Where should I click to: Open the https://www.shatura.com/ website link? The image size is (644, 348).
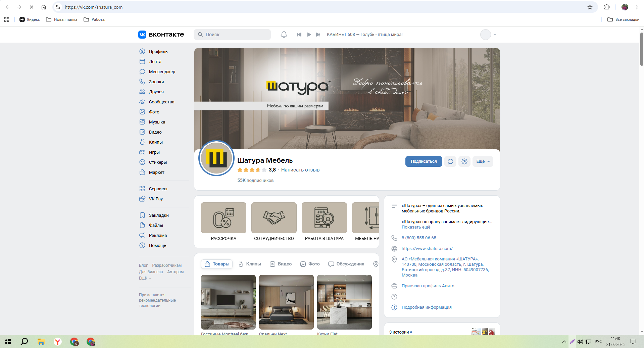coord(427,249)
